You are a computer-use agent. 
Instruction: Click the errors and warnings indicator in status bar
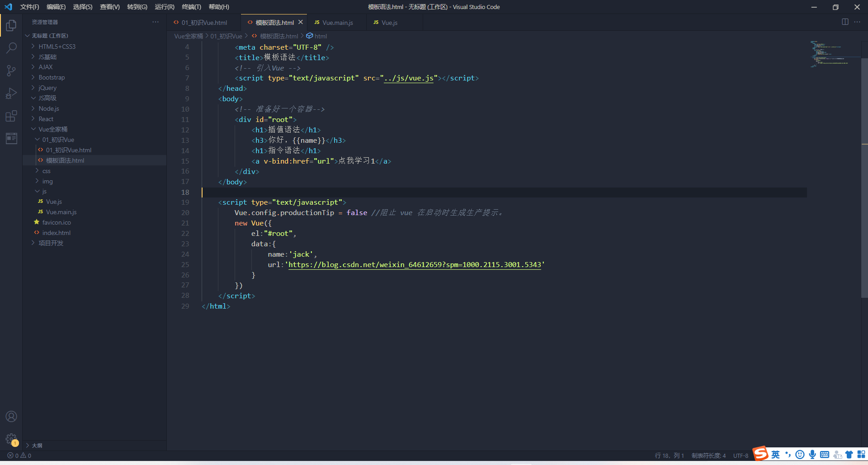pos(18,456)
